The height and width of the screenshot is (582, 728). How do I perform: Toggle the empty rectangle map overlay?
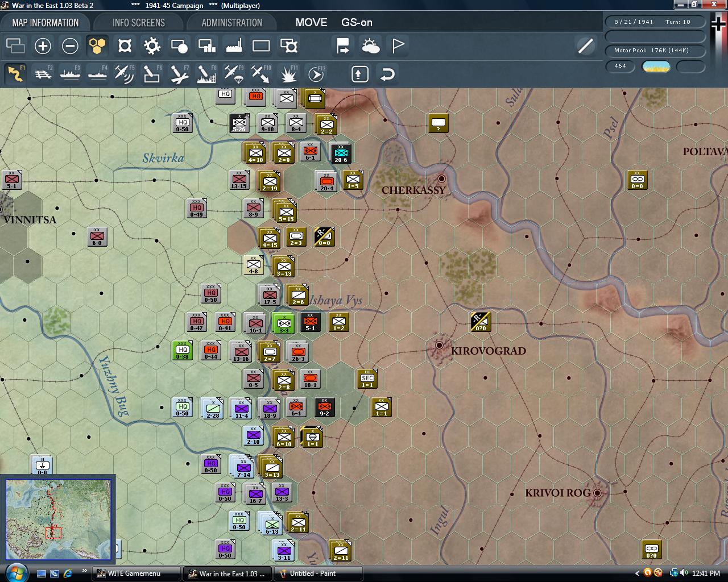[261, 45]
